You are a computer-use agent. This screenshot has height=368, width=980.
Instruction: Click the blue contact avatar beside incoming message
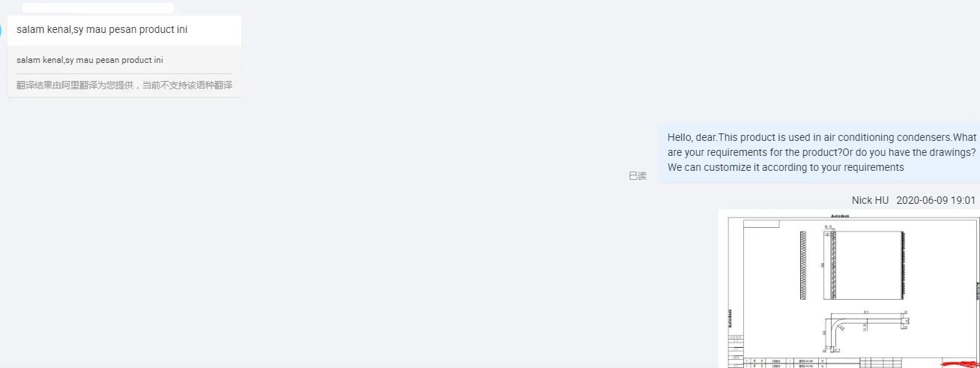coord(1,30)
